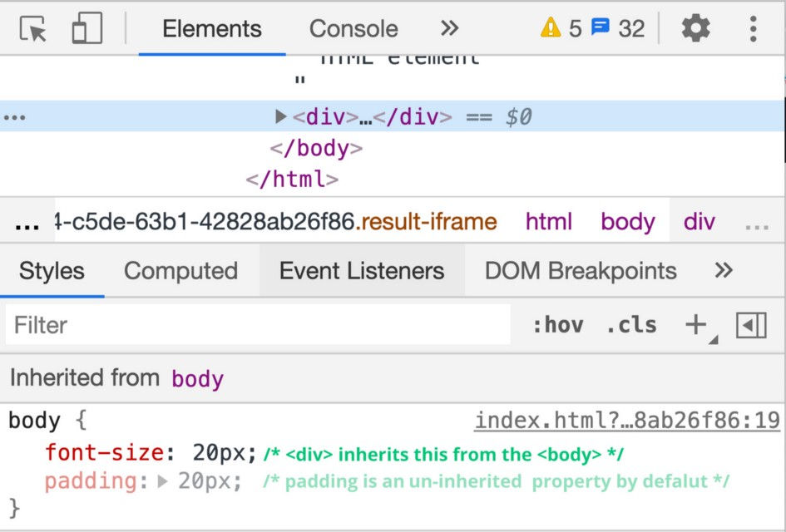Select the closing </html> tag row
The height and width of the screenshot is (532, 786).
(x=292, y=179)
